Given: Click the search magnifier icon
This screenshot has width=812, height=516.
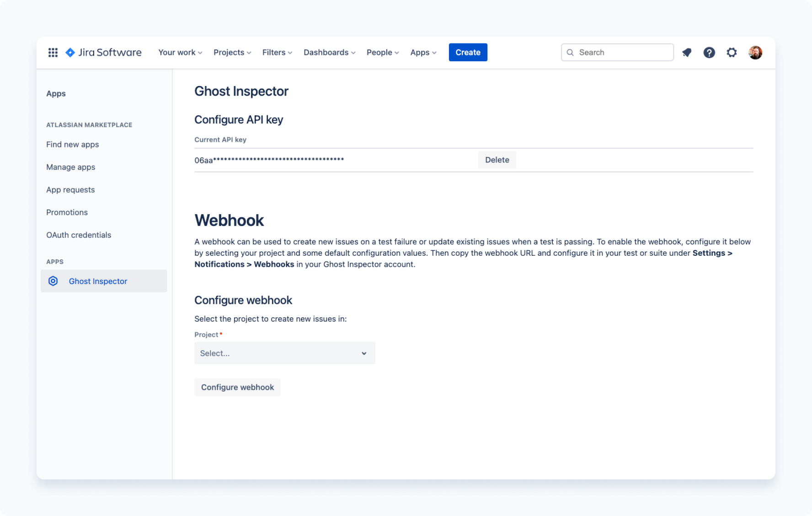Looking at the screenshot, I should [570, 52].
